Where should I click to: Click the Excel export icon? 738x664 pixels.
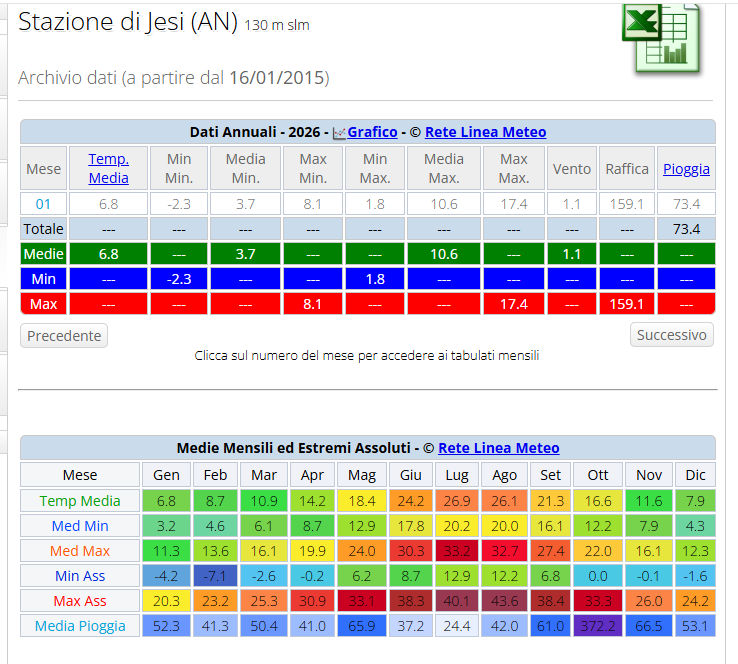[661, 38]
